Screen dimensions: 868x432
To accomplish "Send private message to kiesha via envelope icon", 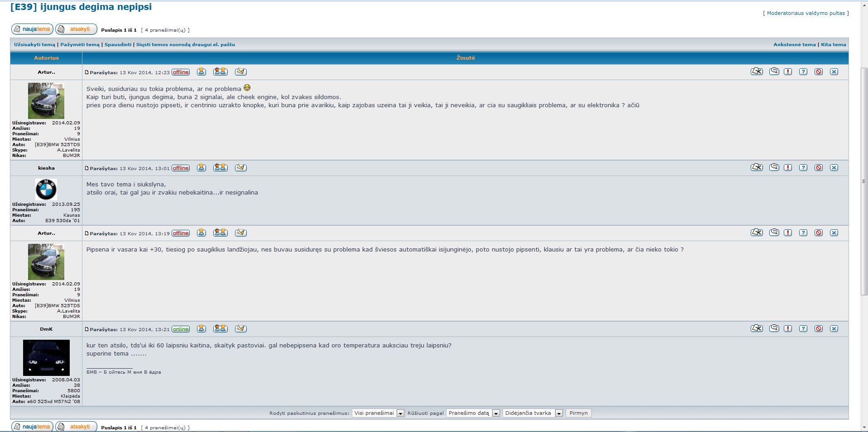I will 240,168.
